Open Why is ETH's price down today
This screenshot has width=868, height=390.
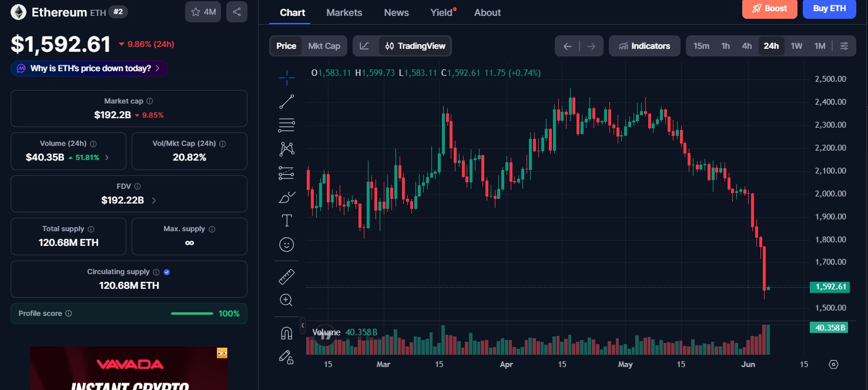[89, 68]
